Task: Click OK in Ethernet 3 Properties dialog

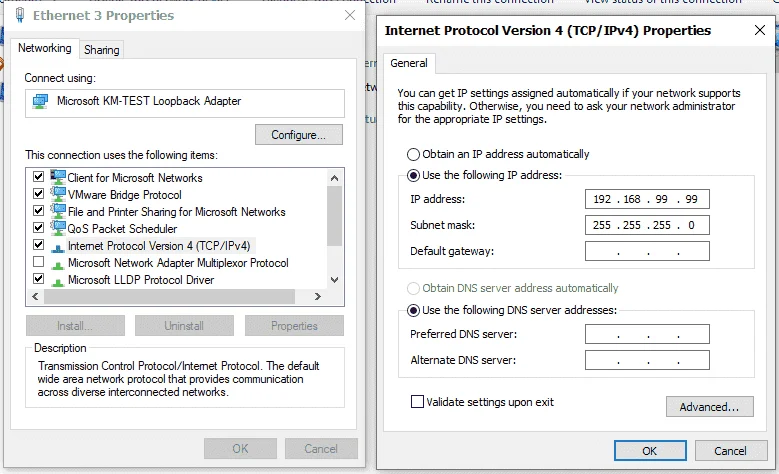Action: [240, 449]
